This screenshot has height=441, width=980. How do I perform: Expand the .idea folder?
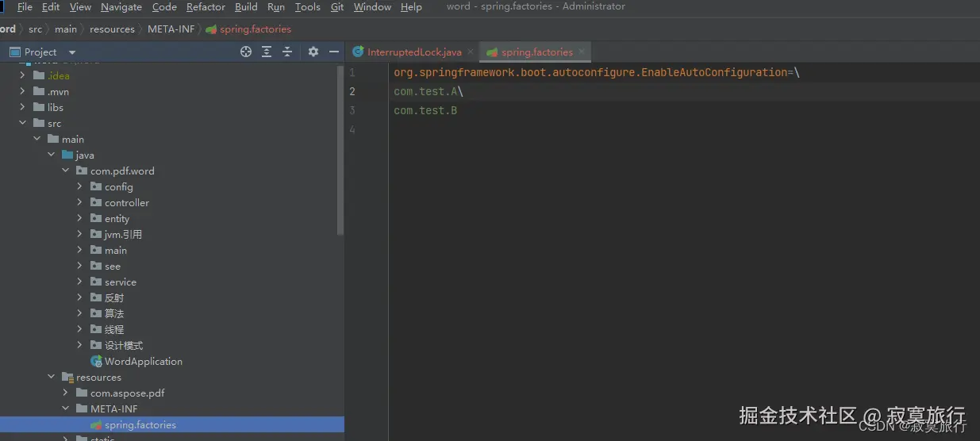click(23, 75)
